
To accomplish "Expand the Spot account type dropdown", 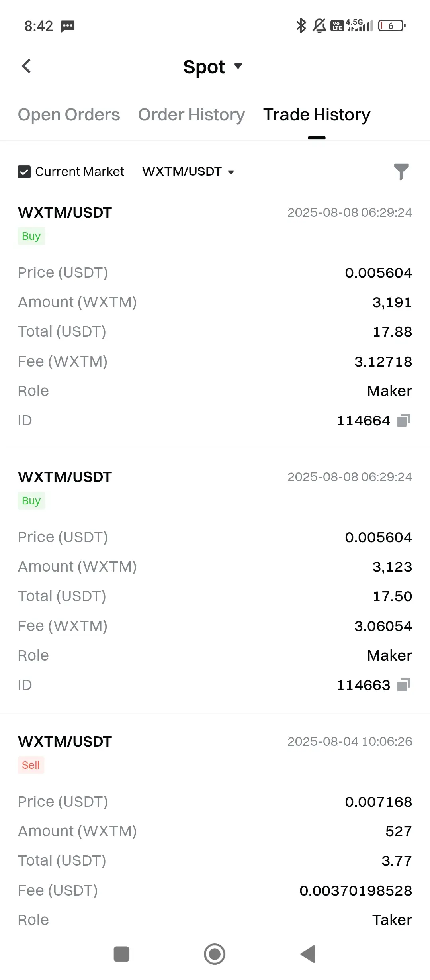I will point(213,67).
